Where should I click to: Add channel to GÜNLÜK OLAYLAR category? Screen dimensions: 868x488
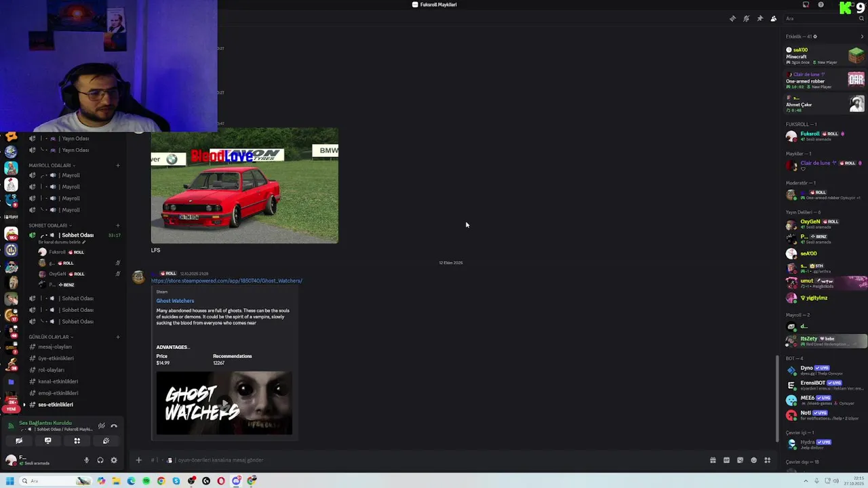(117, 337)
